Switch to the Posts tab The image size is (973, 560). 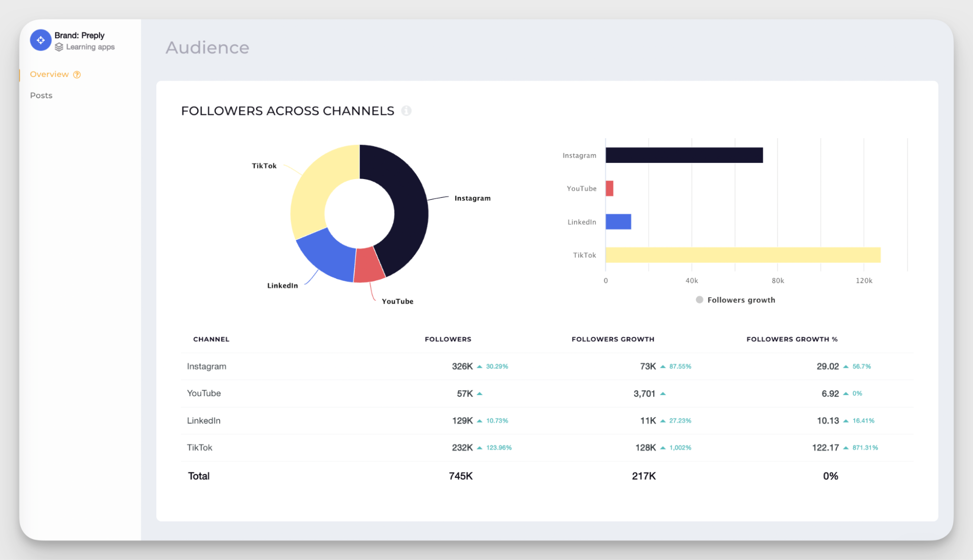41,95
